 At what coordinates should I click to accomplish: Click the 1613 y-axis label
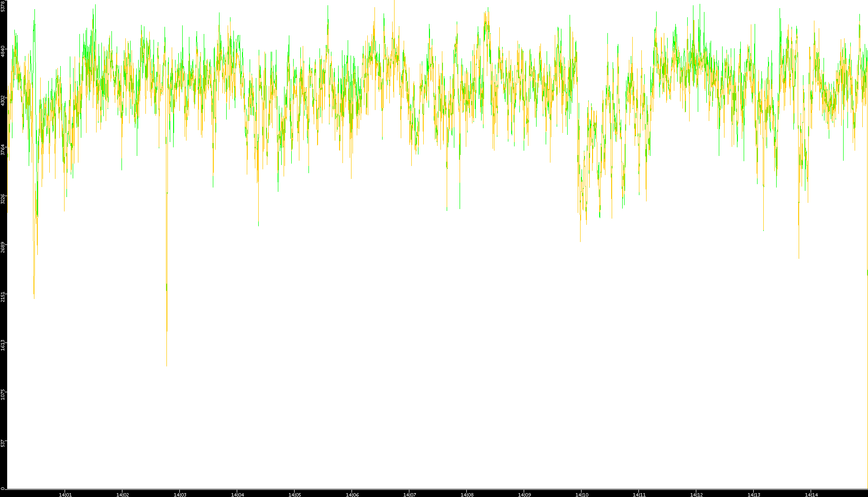(x=3, y=345)
